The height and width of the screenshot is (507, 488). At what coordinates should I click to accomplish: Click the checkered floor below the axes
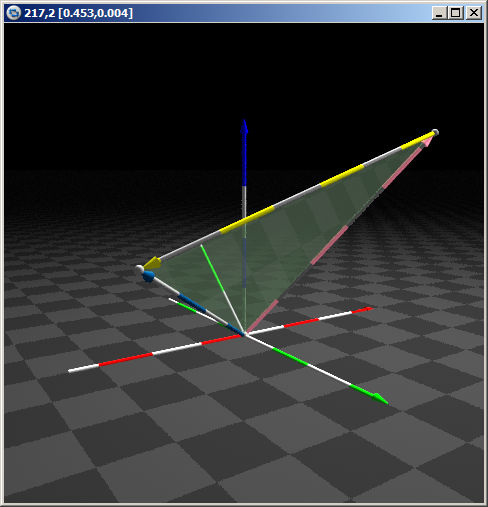[x=243, y=433]
